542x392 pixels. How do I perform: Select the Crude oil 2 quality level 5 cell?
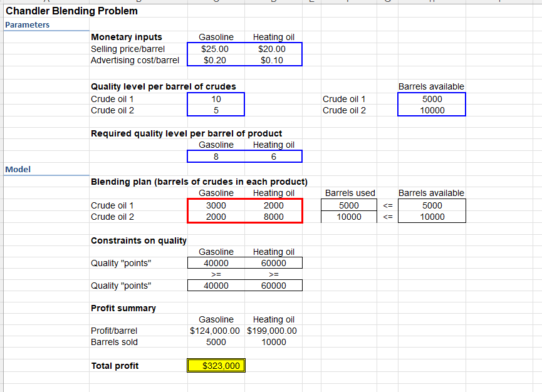pos(216,110)
